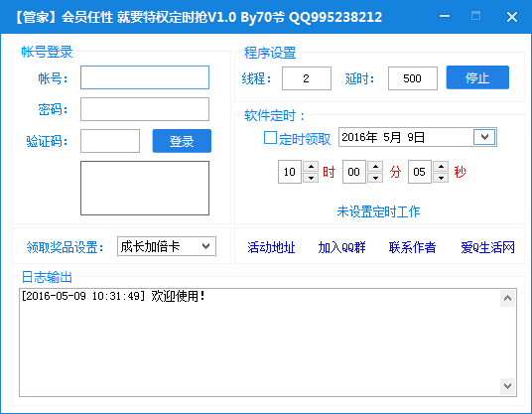Increase the hour value with up arrow
Viewport: 532px width, 414px height.
[311, 166]
